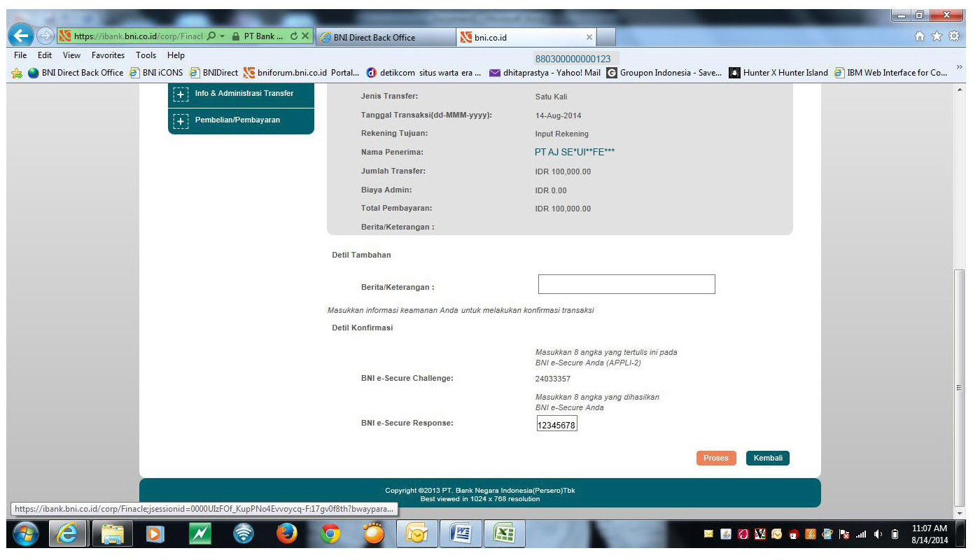Click the refresh icon in address bar
Viewport: 980px width, 560px height.
294,36
